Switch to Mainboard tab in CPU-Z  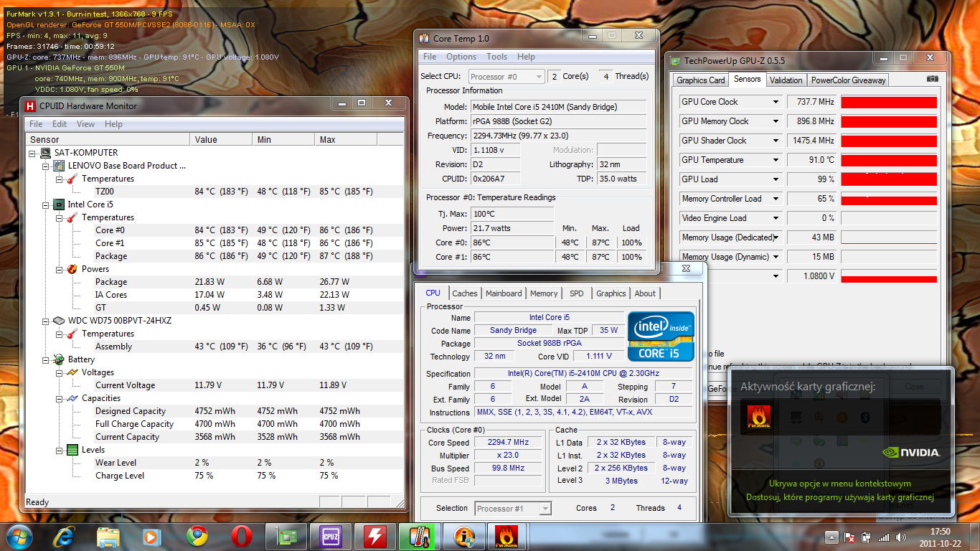point(504,293)
